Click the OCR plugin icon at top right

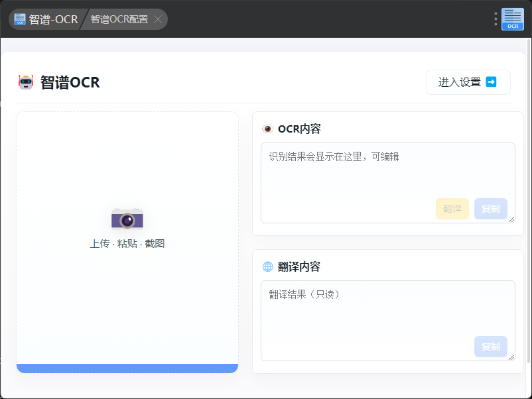pyautogui.click(x=512, y=19)
